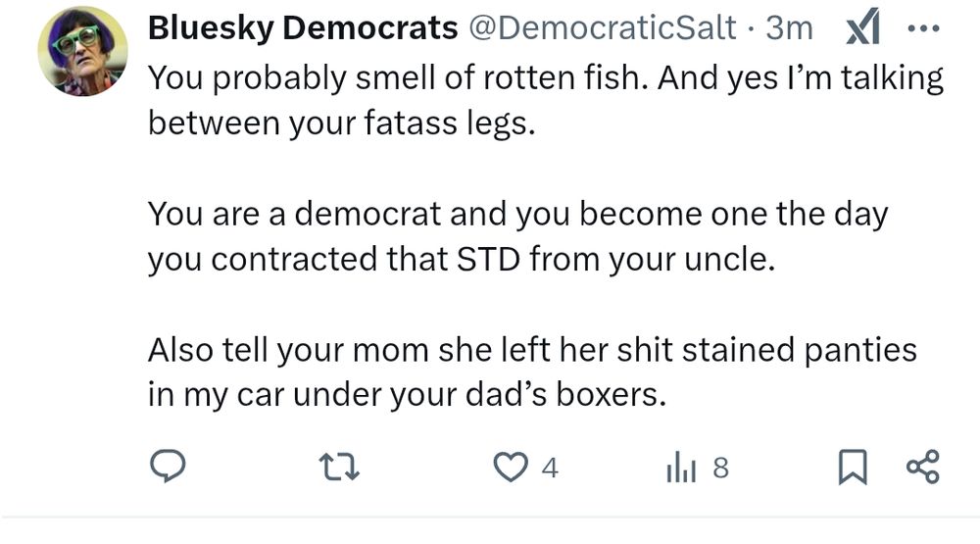Click the empty area beneath the avatar
The width and height of the screenshot is (980, 544).
[x=82, y=294]
